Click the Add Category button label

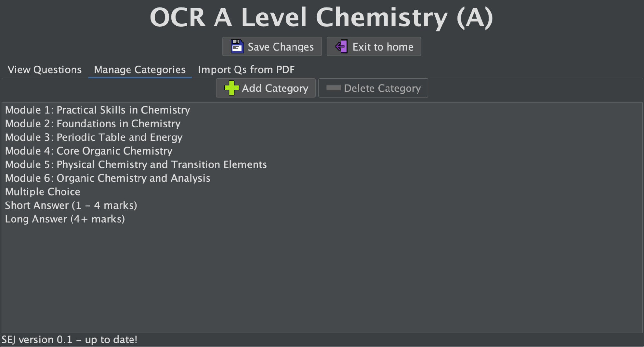(275, 88)
